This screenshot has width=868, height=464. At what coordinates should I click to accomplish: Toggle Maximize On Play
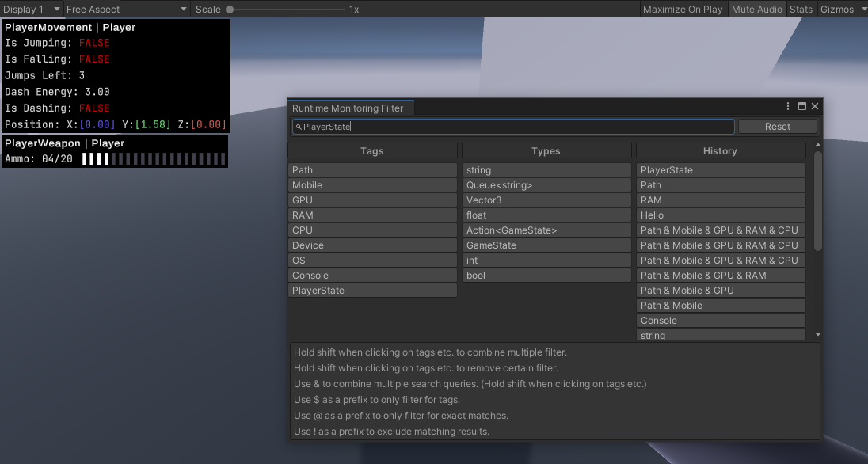(x=683, y=9)
